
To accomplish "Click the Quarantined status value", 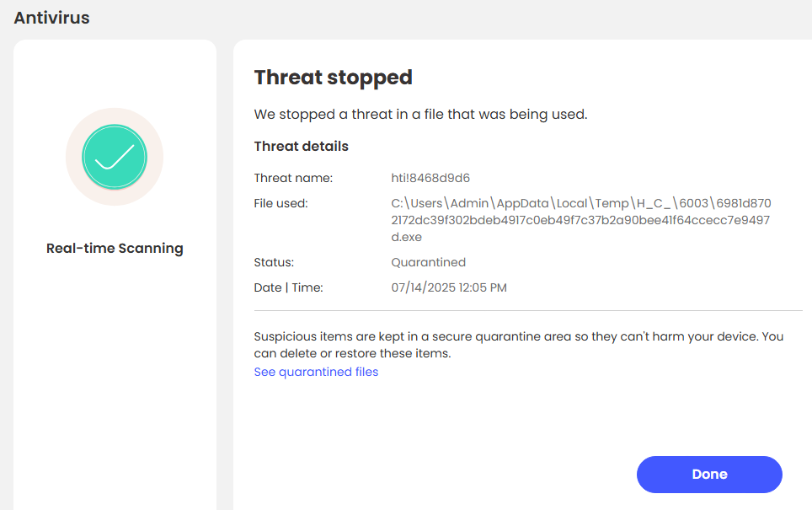I will coord(428,262).
